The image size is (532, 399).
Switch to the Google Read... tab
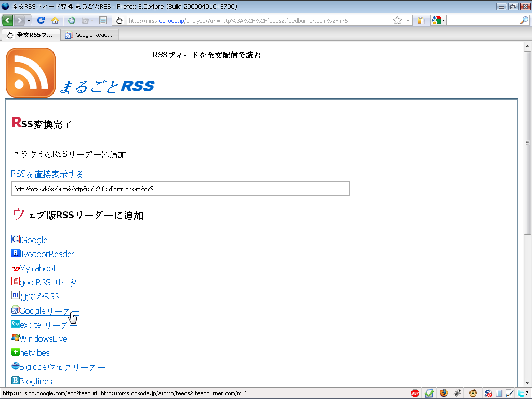(x=89, y=35)
